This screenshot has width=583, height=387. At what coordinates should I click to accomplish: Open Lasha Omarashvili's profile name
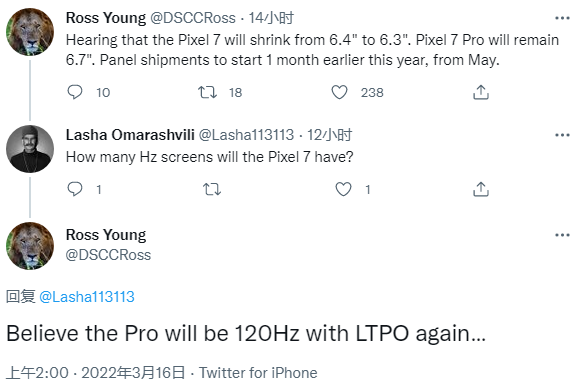pos(130,135)
